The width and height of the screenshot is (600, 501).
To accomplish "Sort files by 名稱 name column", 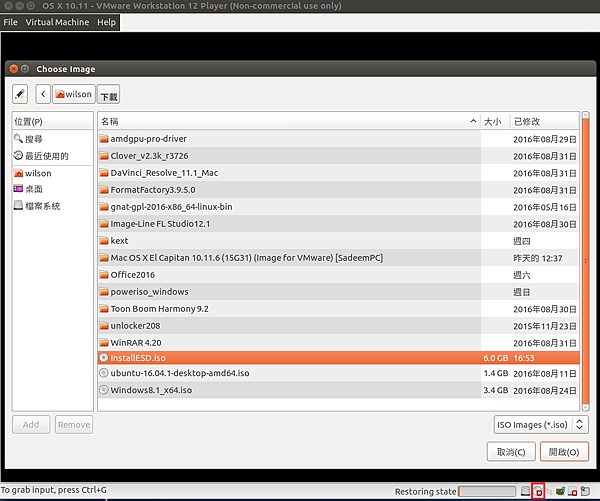I will coord(289,122).
